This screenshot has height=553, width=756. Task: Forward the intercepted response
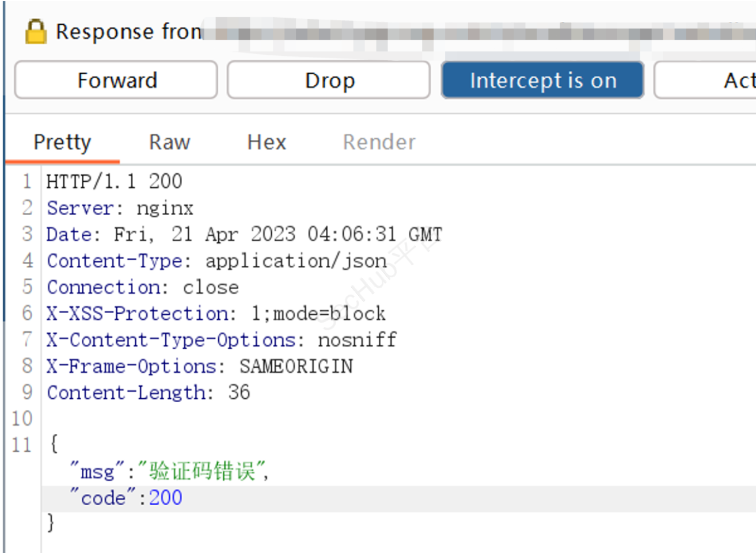pos(116,81)
